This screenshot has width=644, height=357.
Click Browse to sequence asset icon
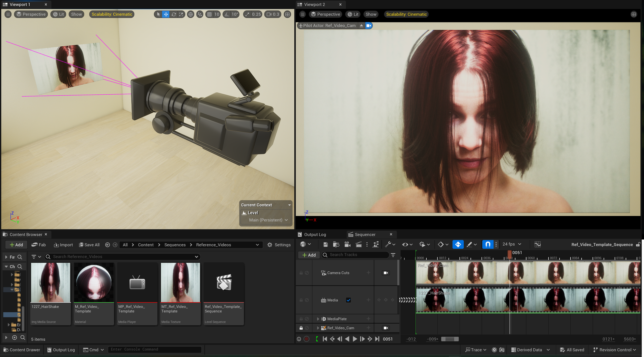pos(336,244)
